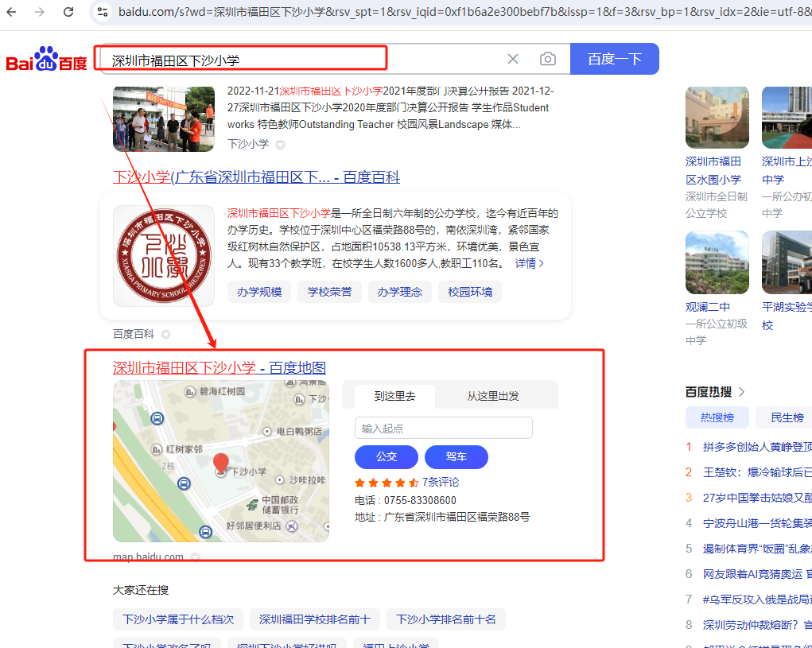This screenshot has width=812, height=648.
Task: Open the 深圳市福田区水围小学 text link
Action: (713, 170)
